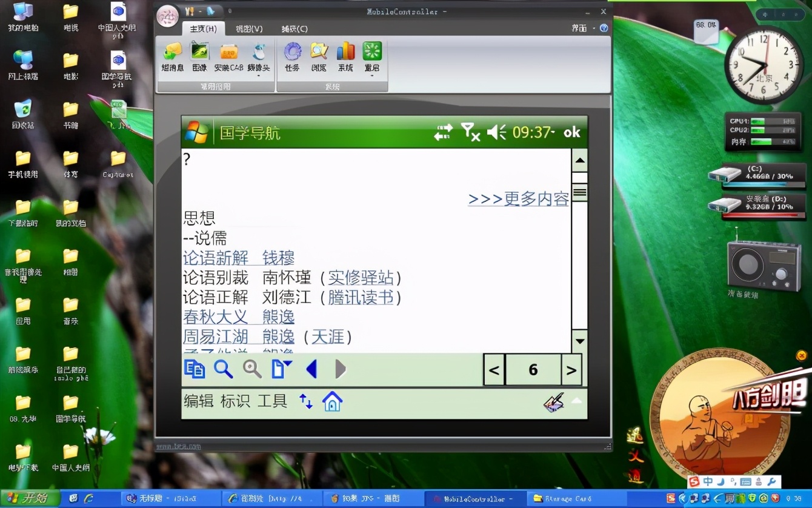812x508 pixels.
Task: Select the 回收站 recycle bin icon
Action: (x=23, y=115)
